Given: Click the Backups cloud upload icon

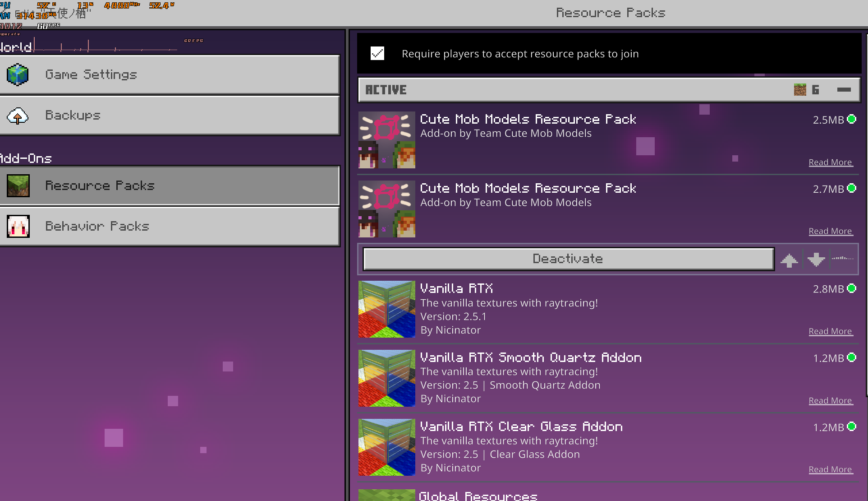Looking at the screenshot, I should [18, 116].
